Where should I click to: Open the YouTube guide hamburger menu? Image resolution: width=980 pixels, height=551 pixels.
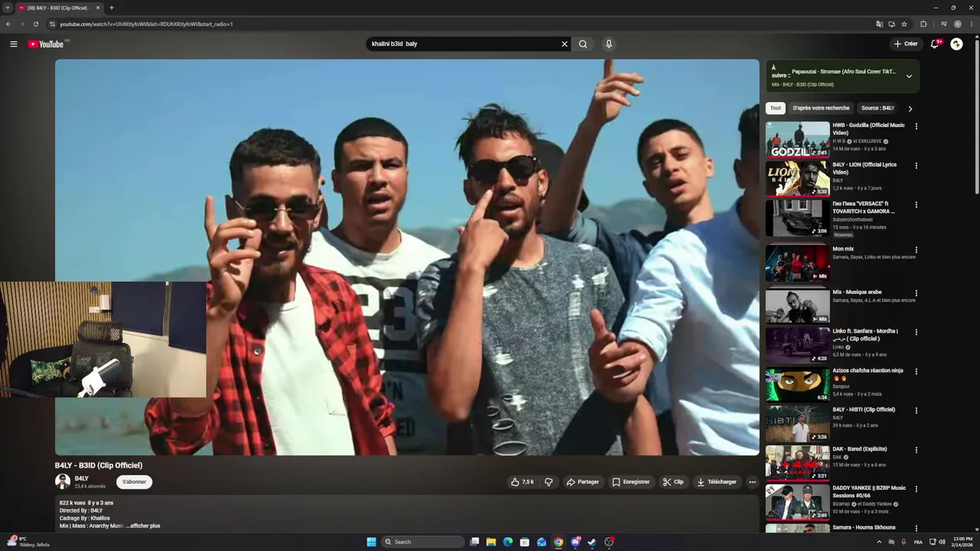[x=13, y=44]
